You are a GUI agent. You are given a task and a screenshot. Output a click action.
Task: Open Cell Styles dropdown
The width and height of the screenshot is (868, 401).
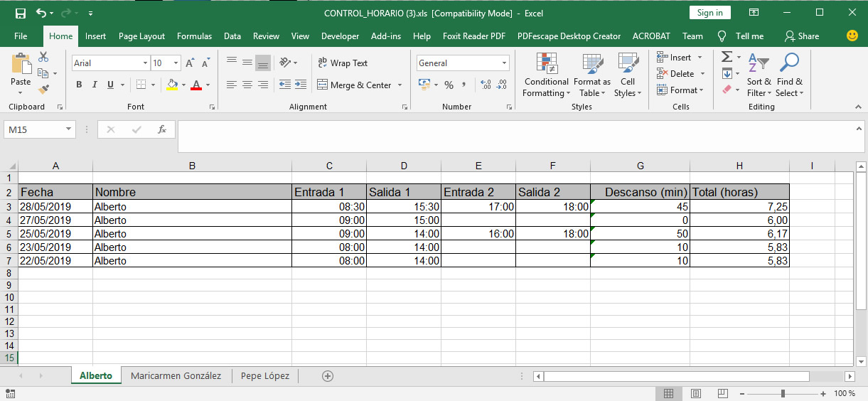click(x=627, y=75)
